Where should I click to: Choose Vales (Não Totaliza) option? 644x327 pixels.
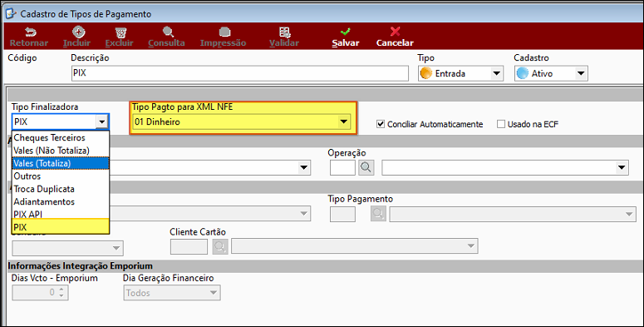61,150
